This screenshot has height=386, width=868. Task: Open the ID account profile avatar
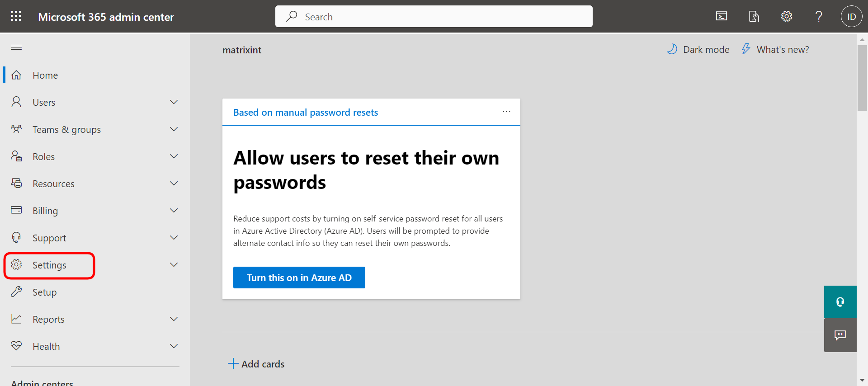click(x=851, y=17)
